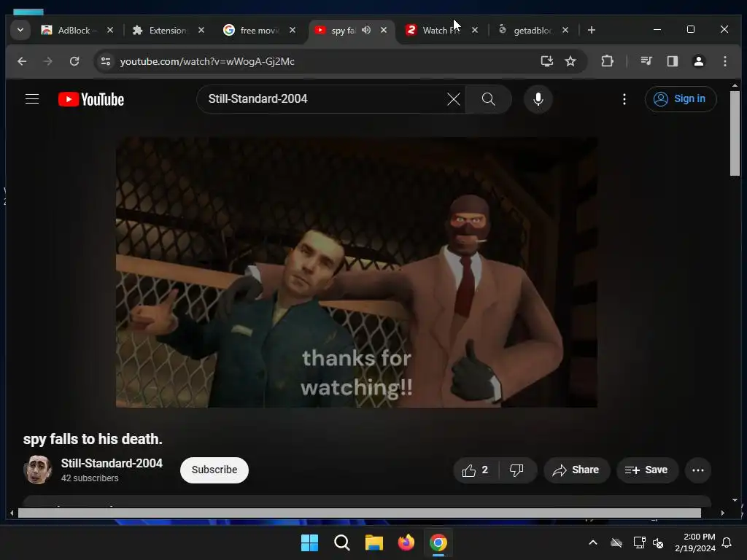Viewport: 747px width, 560px height.
Task: Go back to previous page
Action: coord(22,61)
